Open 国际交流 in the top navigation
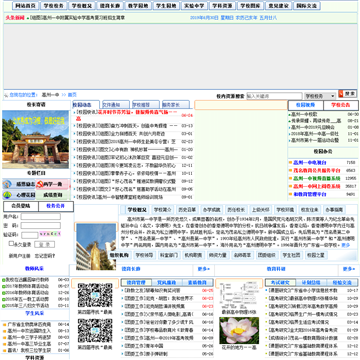The image size is (360, 360). click(x=307, y=6)
